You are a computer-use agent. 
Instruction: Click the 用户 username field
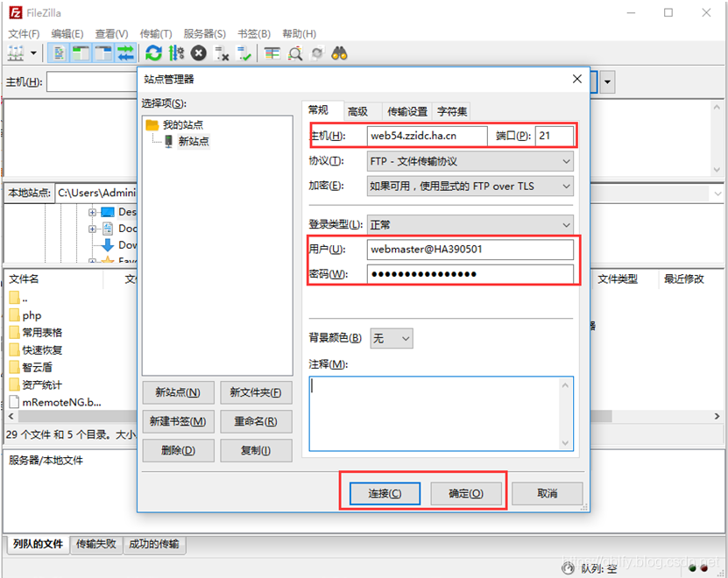tap(470, 250)
